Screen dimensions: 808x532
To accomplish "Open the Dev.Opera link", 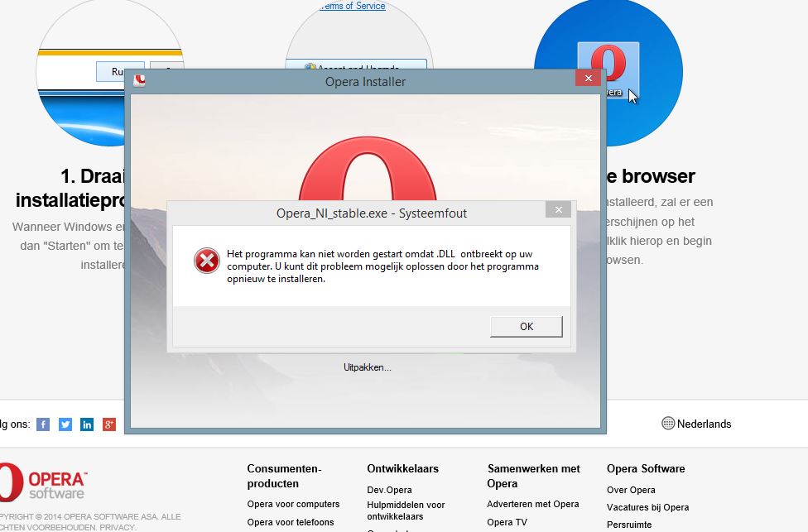I will click(x=389, y=490).
